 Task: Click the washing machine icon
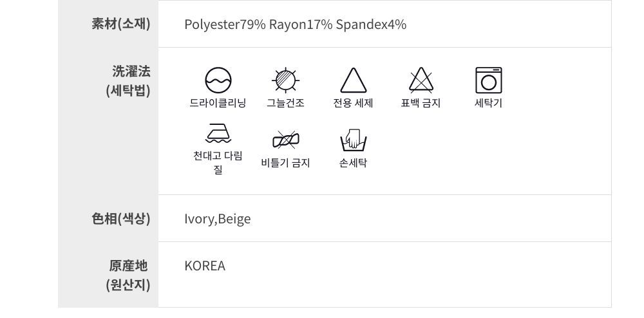[488, 80]
